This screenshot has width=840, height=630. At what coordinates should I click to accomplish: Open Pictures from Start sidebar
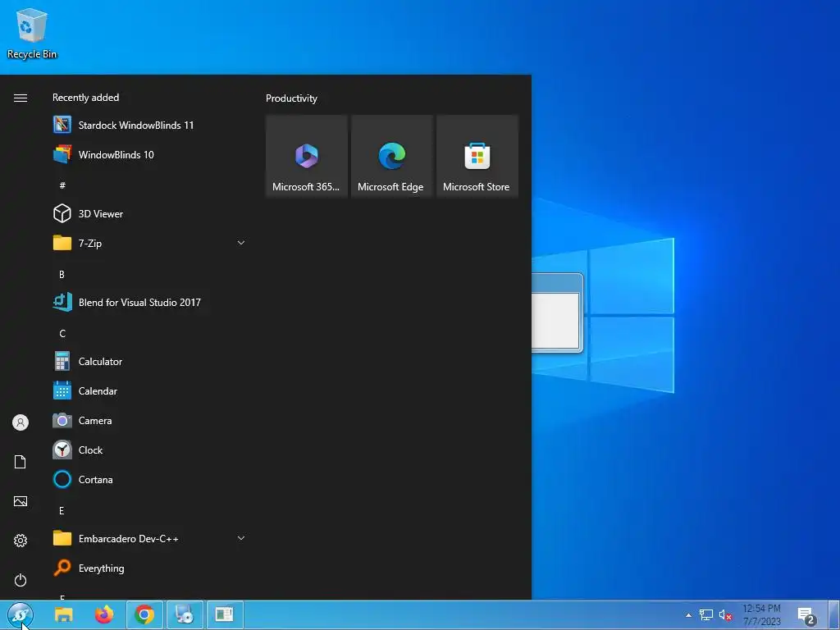pyautogui.click(x=21, y=501)
